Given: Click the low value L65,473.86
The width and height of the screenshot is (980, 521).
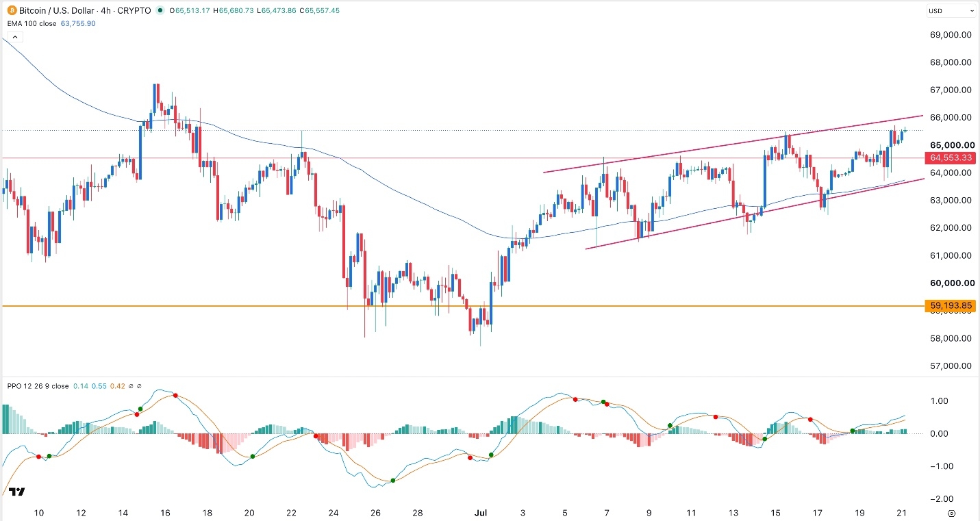Looking at the screenshot, I should (x=276, y=10).
